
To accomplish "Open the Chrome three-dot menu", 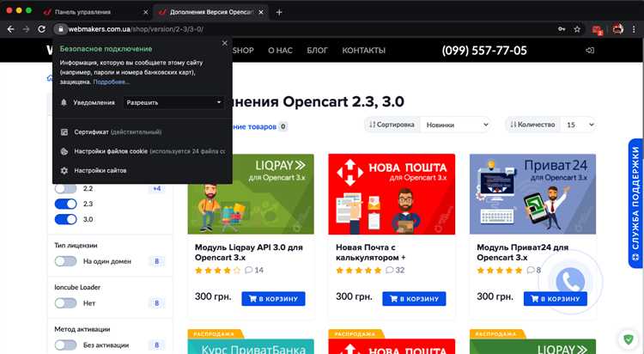I will (635, 29).
